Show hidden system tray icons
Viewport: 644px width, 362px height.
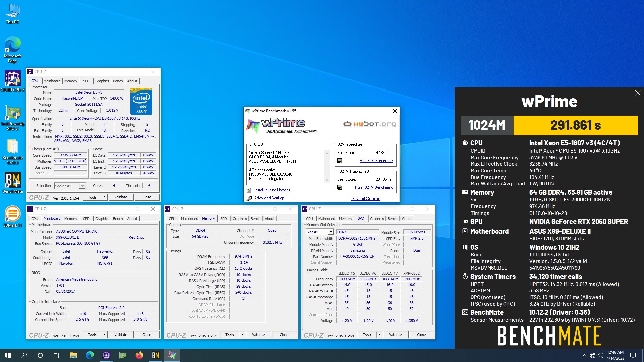click(584, 355)
